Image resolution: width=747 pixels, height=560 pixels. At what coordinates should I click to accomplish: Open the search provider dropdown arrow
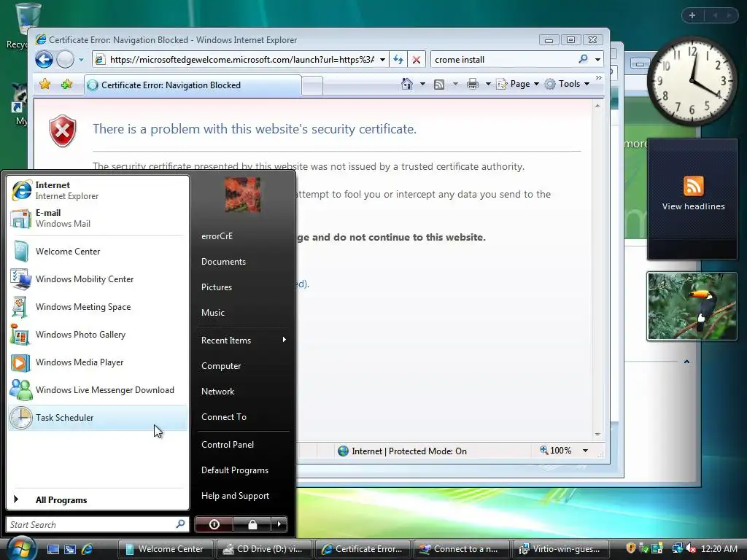coord(597,60)
